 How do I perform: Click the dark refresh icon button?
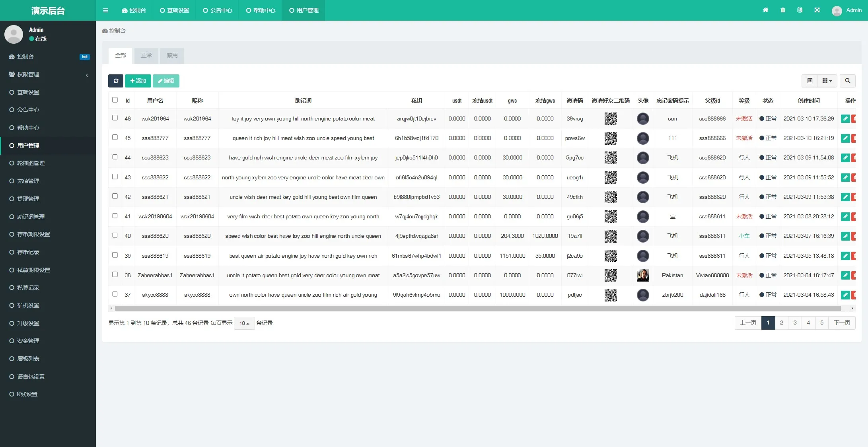click(116, 81)
